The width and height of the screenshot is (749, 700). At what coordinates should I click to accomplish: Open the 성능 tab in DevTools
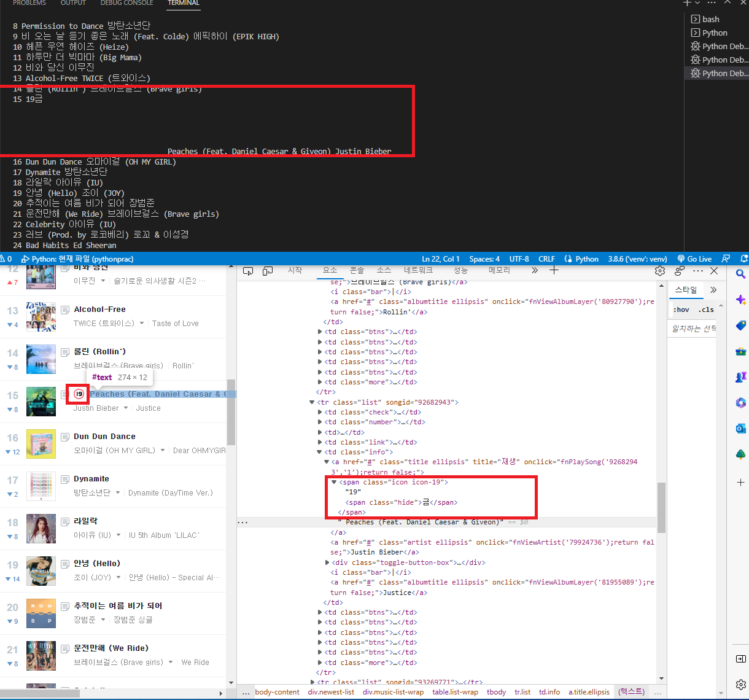pyautogui.click(x=460, y=270)
